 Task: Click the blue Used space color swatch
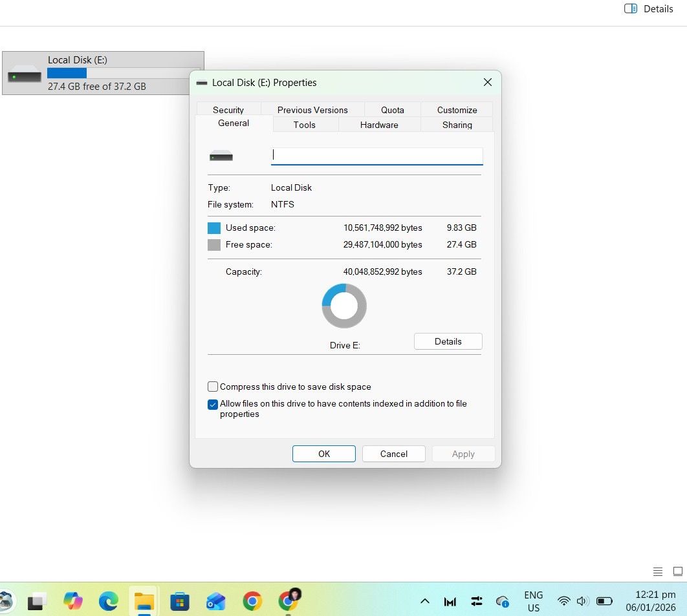214,228
